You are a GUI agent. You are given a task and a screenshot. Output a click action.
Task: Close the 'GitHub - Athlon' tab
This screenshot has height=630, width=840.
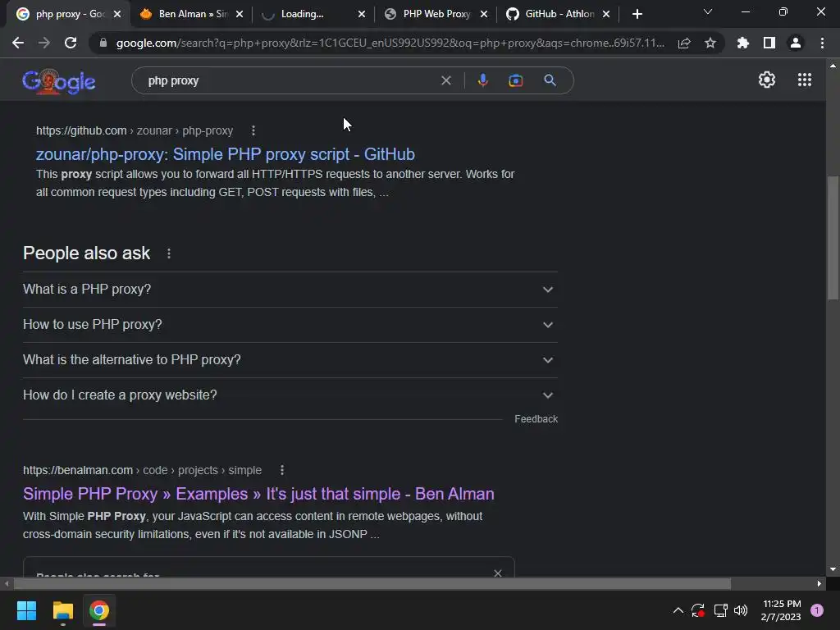pyautogui.click(x=606, y=14)
